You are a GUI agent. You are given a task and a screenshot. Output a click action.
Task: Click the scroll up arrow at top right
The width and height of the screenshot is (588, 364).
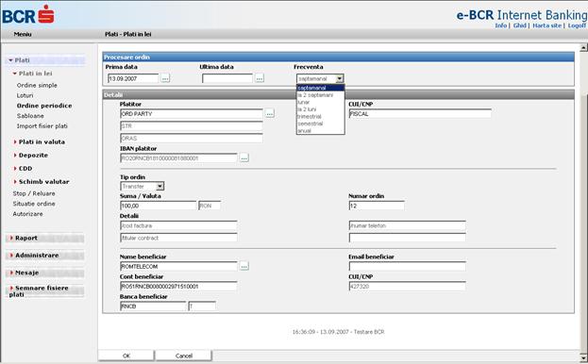pos(583,47)
